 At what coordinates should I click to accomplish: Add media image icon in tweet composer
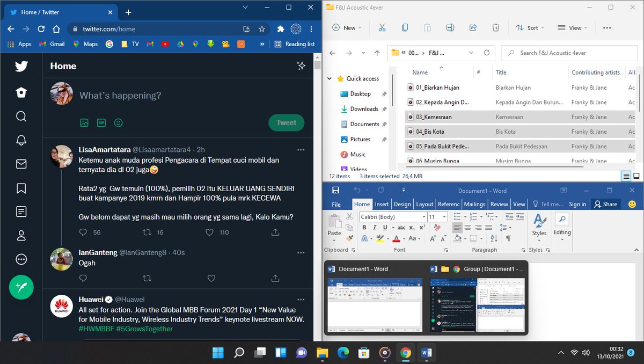pyautogui.click(x=84, y=122)
